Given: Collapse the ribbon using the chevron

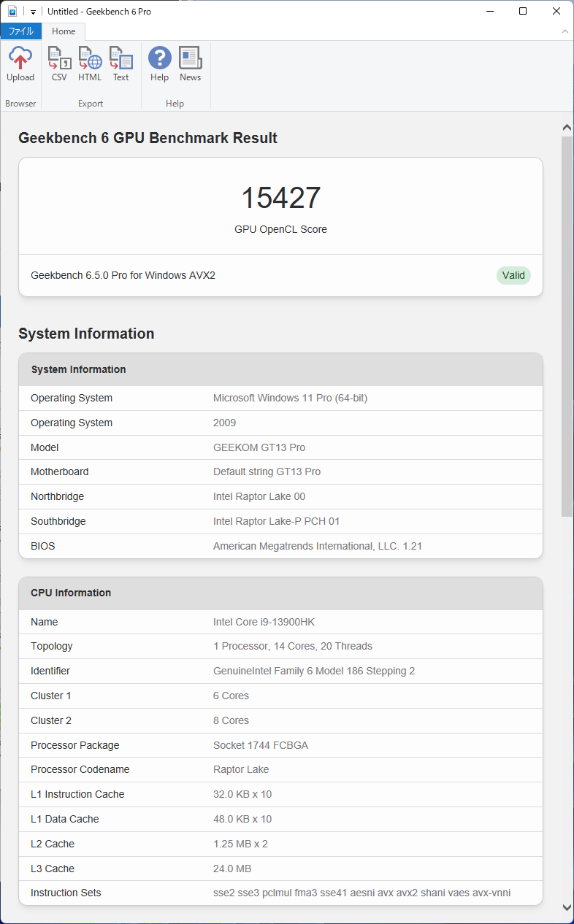Looking at the screenshot, I should click(x=565, y=31).
